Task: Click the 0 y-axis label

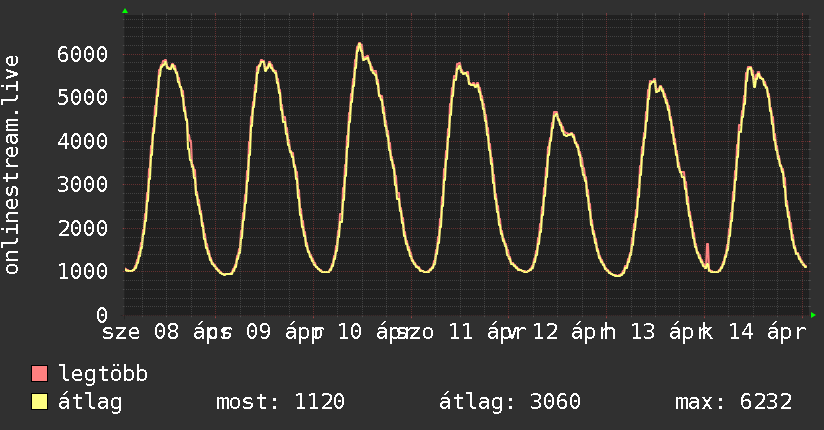Action: [x=101, y=315]
